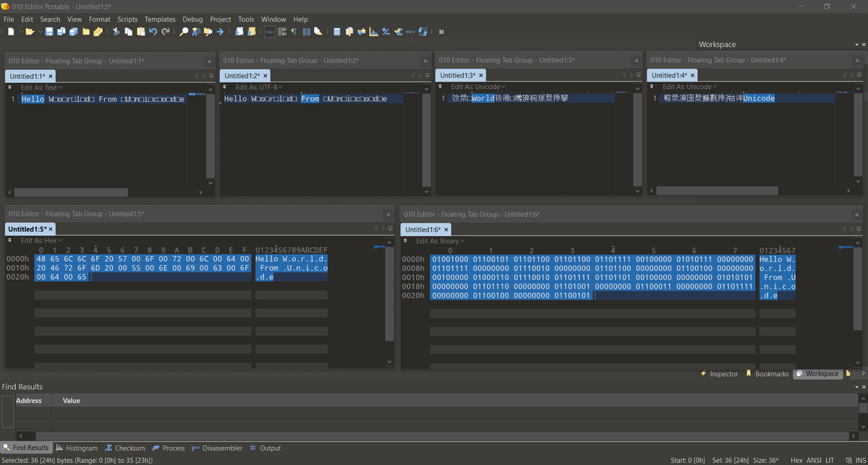Expand the Open file dropdown arrow
Image resolution: width=868 pixels, height=465 pixels.
point(39,32)
